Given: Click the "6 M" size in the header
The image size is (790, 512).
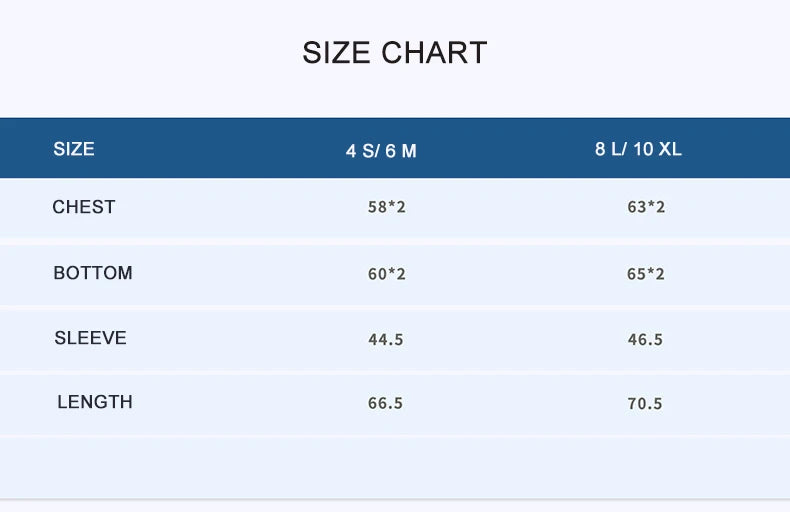Looking at the screenshot, I should (x=401, y=151).
